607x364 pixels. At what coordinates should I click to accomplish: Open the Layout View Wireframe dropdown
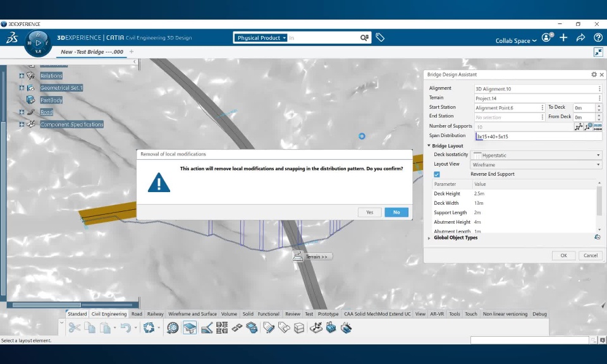[x=537, y=165]
